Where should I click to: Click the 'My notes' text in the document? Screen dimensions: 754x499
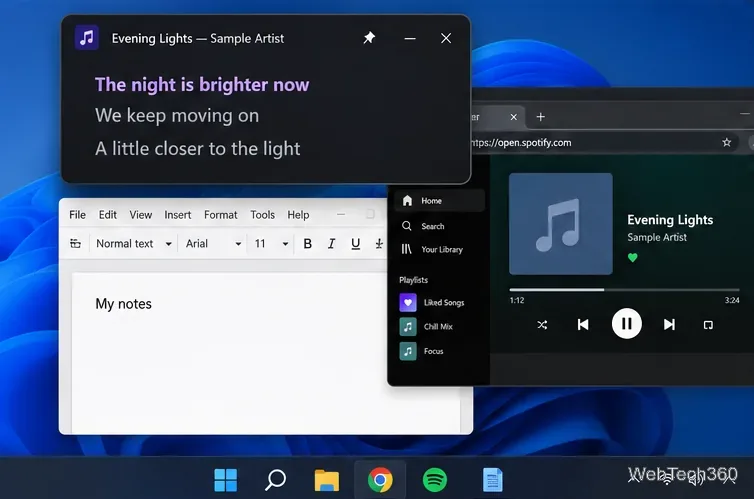[x=124, y=304]
